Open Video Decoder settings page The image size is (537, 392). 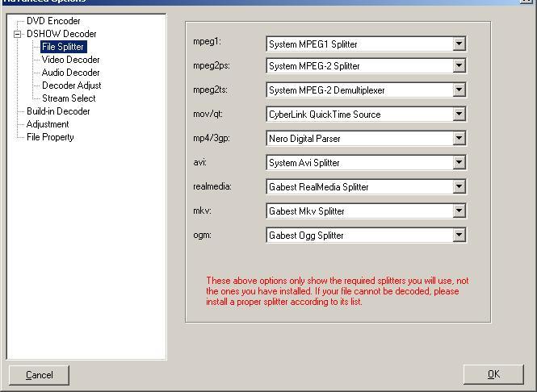click(x=70, y=60)
